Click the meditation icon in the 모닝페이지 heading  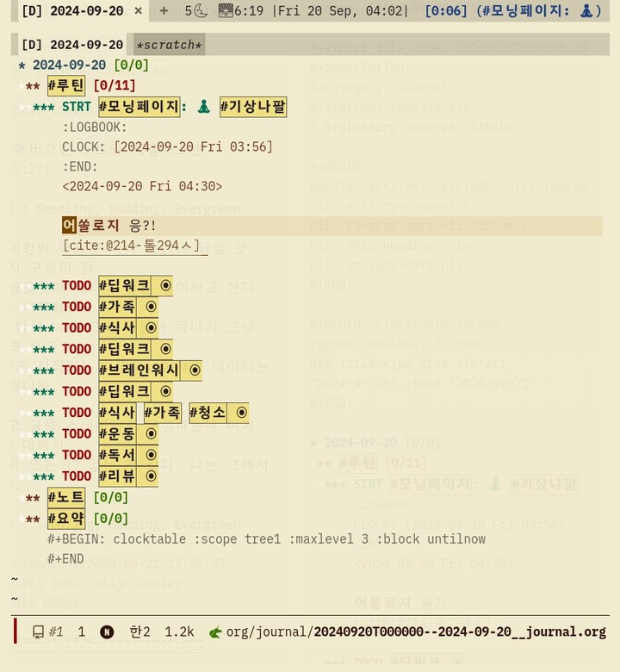(203, 107)
